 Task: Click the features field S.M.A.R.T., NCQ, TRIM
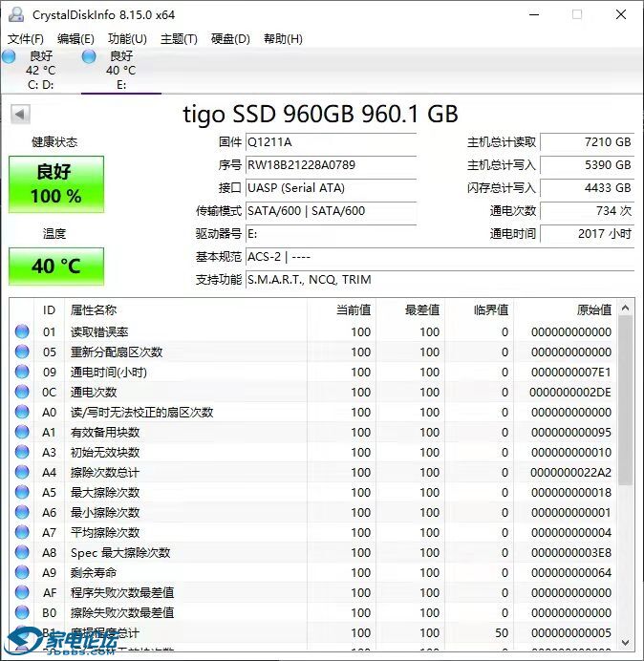[x=440, y=280]
